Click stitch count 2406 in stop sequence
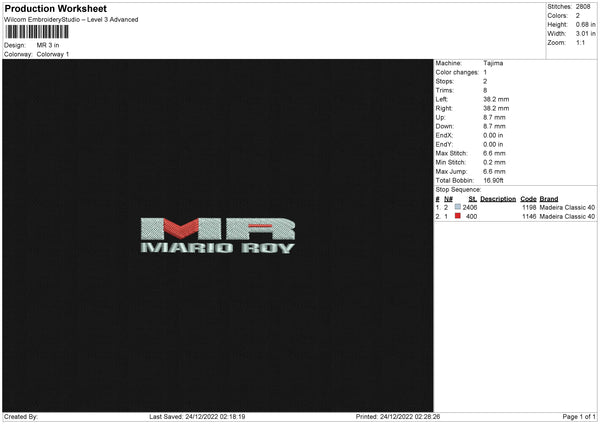 coord(470,207)
